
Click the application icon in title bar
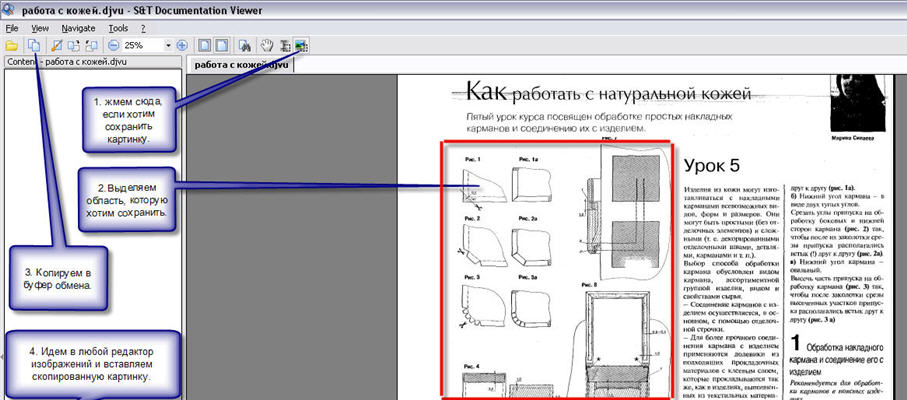[9, 9]
